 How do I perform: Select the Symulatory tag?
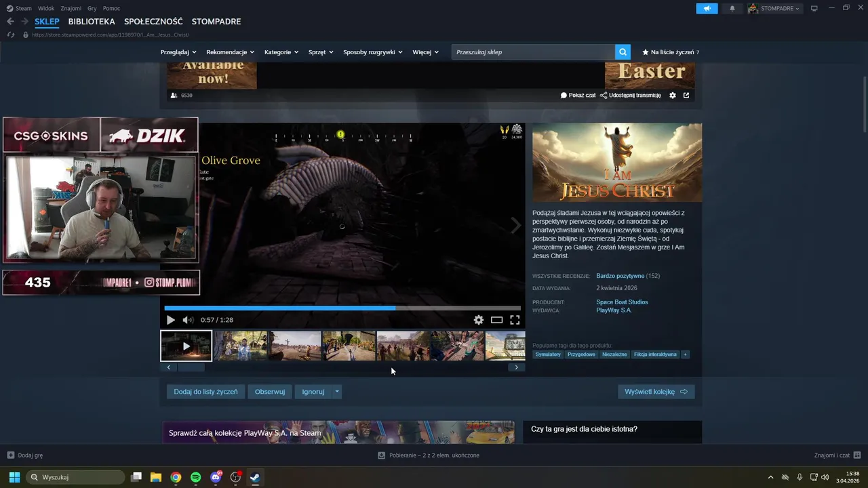point(548,354)
